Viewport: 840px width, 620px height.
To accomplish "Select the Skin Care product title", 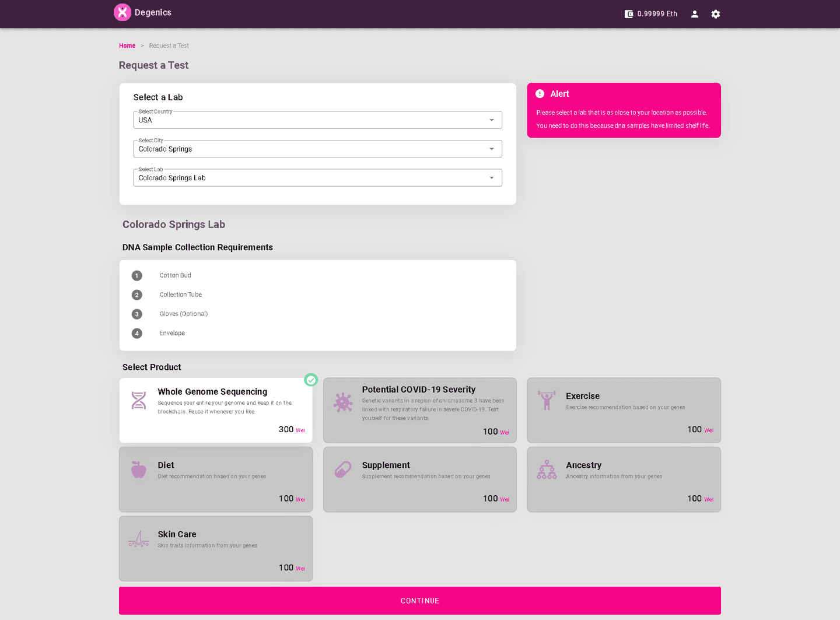I will (x=177, y=534).
